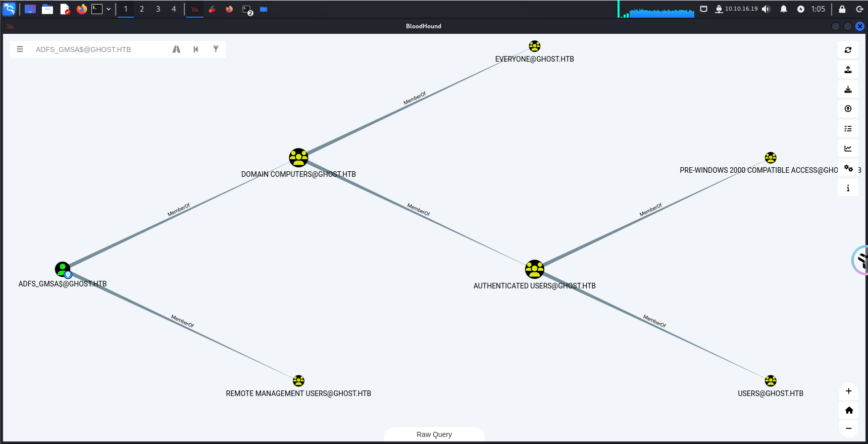Image resolution: width=868 pixels, height=444 pixels.
Task: Click the Import Graph icon
Action: [x=848, y=89]
